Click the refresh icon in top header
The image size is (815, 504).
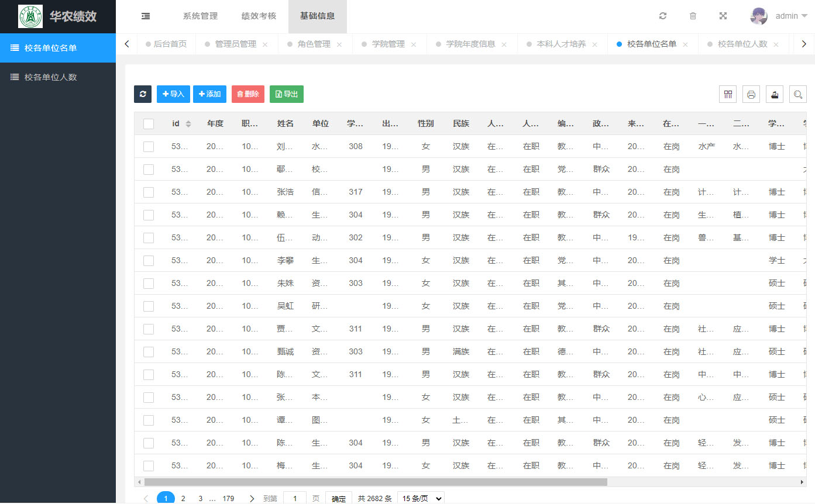click(662, 16)
